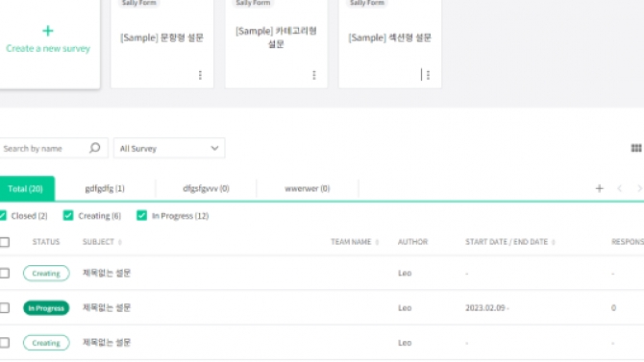
Task: Open 제목없는 설문 in the In Progress row
Action: [x=107, y=308]
